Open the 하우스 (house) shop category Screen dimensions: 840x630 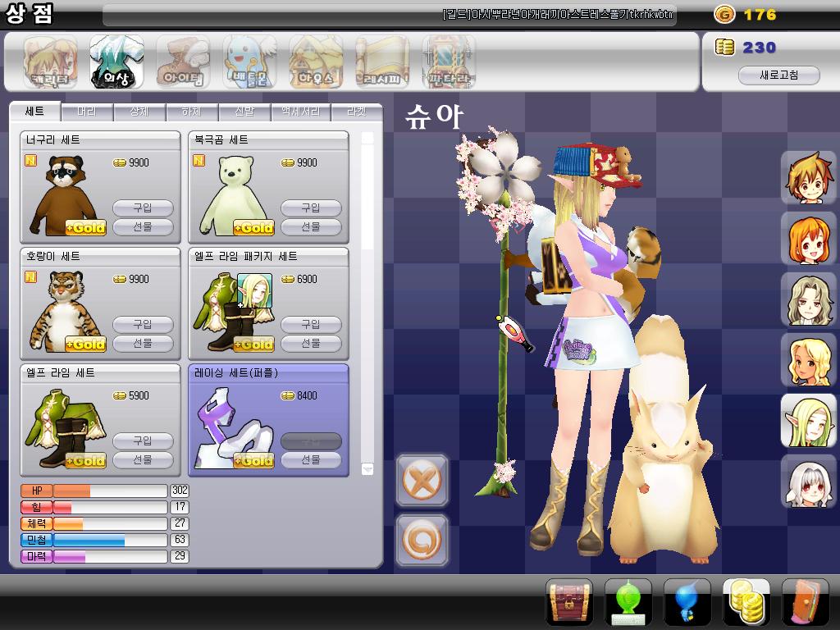(x=316, y=62)
